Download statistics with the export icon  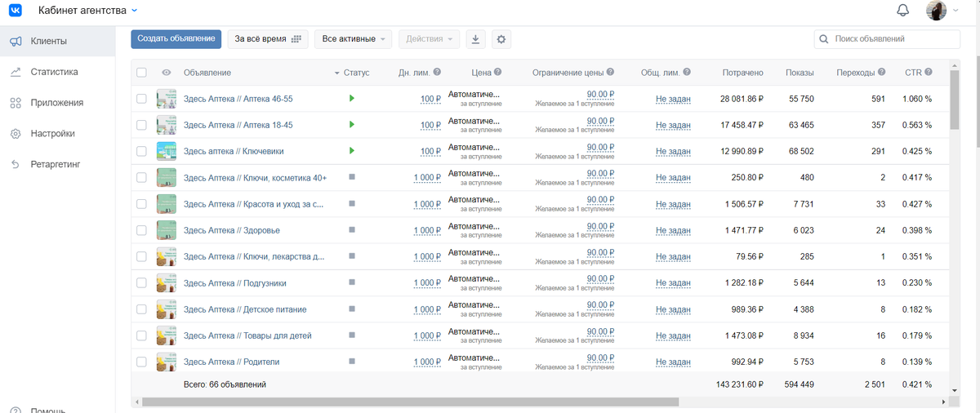476,39
